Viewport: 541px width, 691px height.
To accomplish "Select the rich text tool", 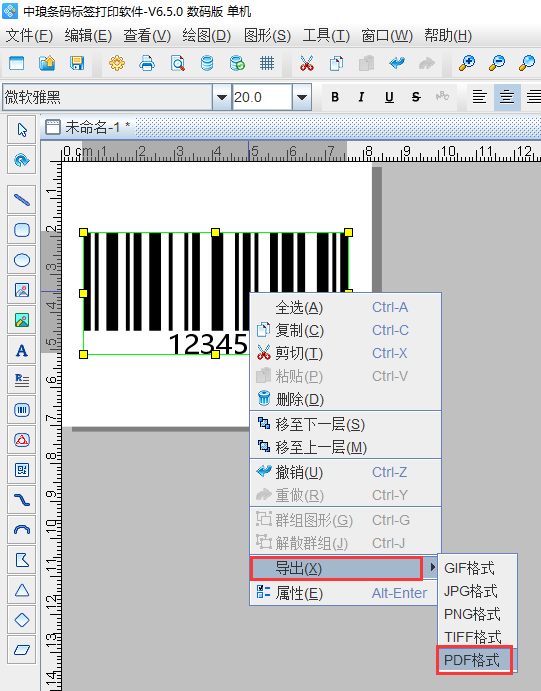I will coord(22,380).
